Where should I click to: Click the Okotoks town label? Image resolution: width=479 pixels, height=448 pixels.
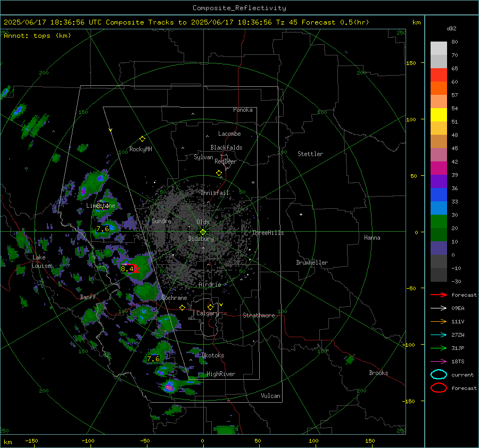click(213, 355)
